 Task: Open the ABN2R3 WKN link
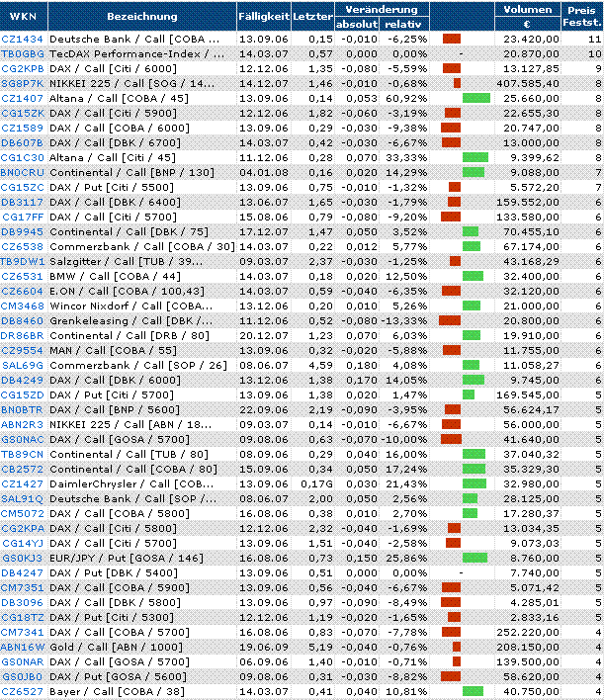(x=23, y=424)
